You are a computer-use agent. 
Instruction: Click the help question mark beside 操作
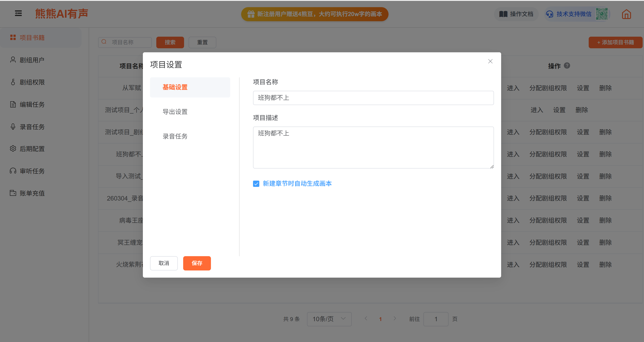[567, 66]
